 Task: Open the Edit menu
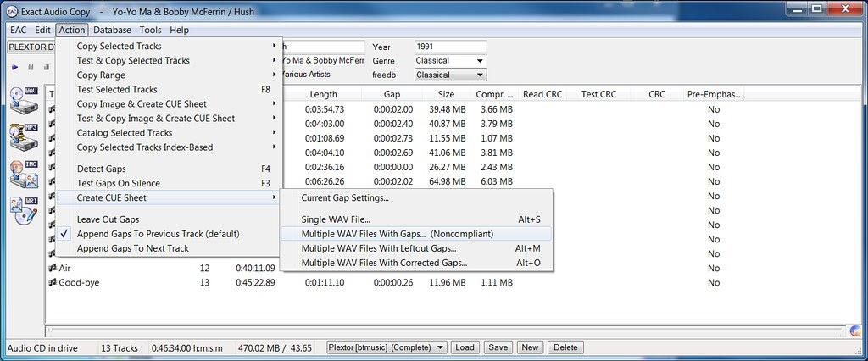pyautogui.click(x=42, y=30)
